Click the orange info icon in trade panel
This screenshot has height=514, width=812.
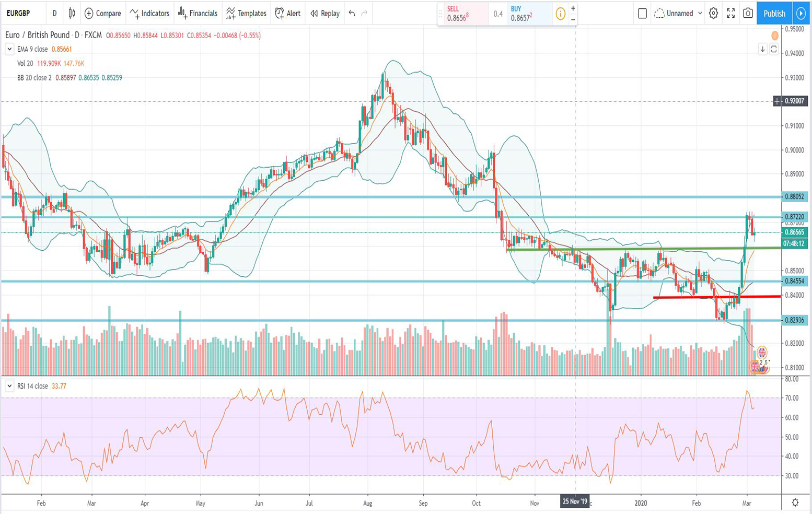[x=560, y=14]
